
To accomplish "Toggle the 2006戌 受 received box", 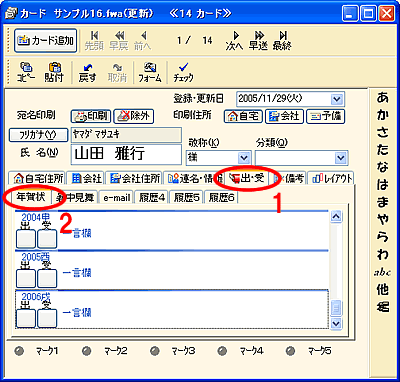I will (x=47, y=318).
